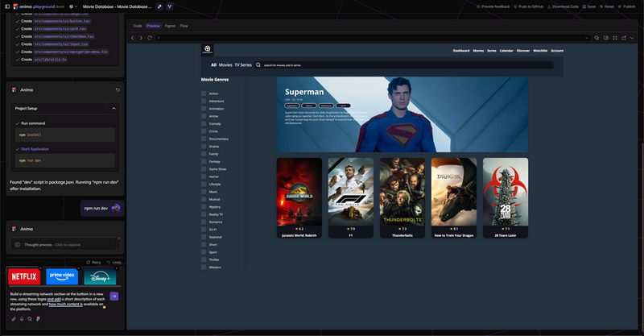Click the fullscreen preview icon
The height and width of the screenshot is (336, 644).
tap(615, 38)
